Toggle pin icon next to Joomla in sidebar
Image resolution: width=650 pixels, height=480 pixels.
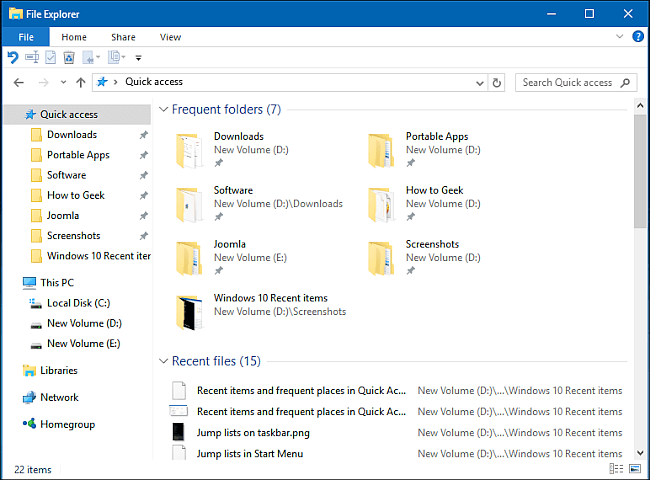(143, 216)
